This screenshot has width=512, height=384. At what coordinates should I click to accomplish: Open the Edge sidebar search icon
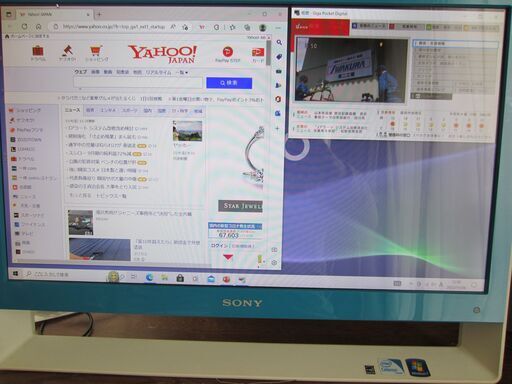pos(279,42)
